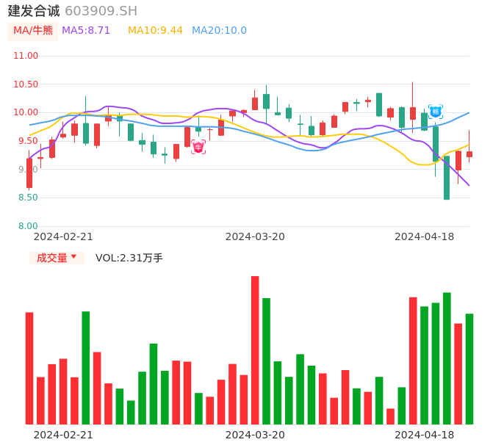Open the 成交量 indicator dropdown

pos(57,258)
